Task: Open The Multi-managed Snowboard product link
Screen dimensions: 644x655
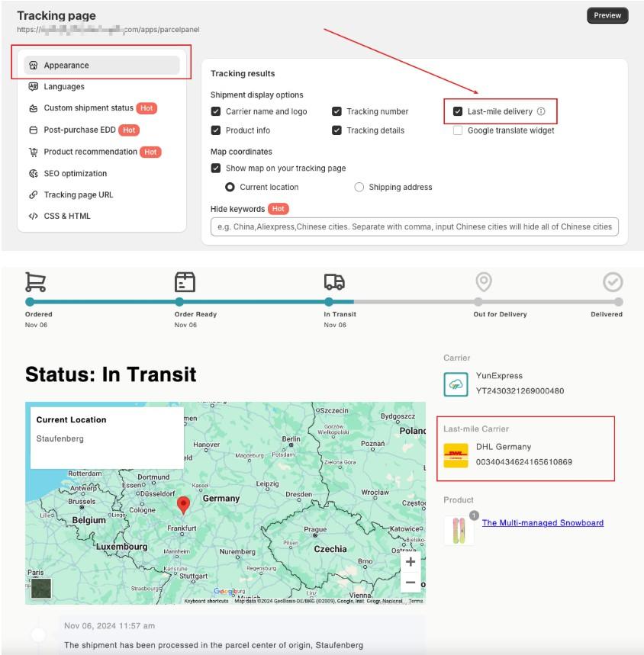Action: (543, 522)
